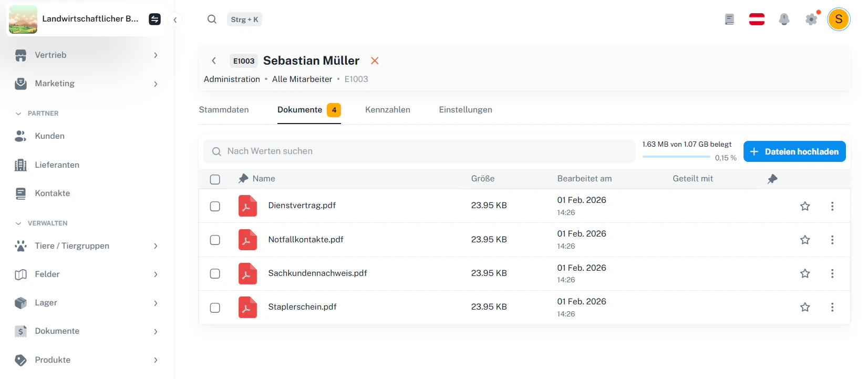The width and height of the screenshot is (868, 379).
Task: Open user avatar with letter S
Action: 839,19
